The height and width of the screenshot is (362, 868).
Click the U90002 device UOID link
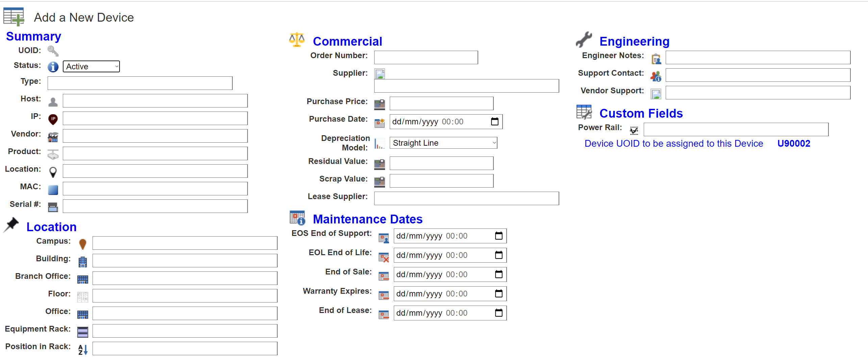click(x=794, y=143)
